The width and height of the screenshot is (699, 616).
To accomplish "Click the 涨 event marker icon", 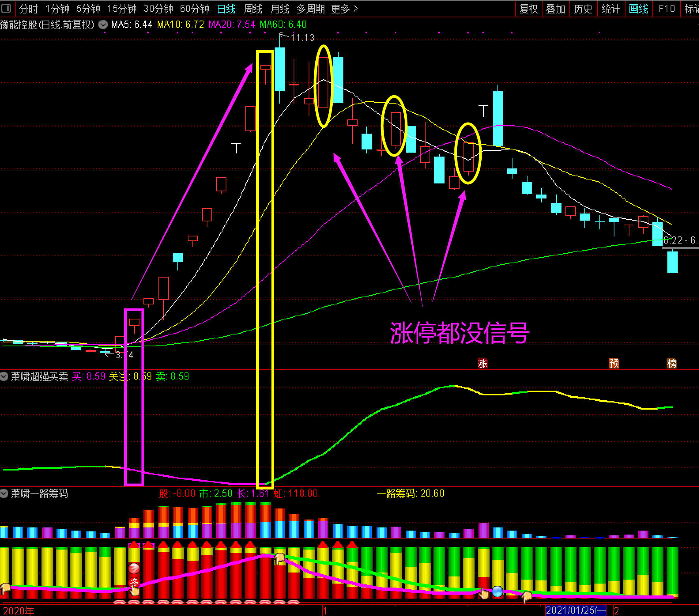I will click(483, 363).
